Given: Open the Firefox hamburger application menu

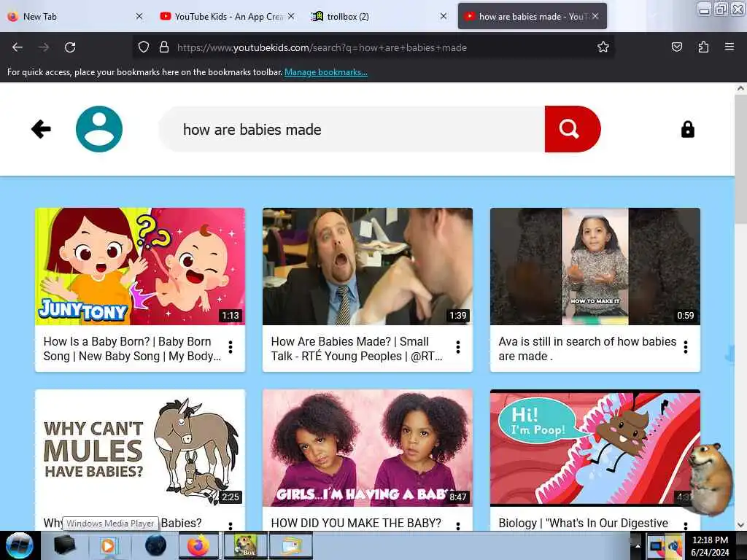Looking at the screenshot, I should (x=729, y=47).
